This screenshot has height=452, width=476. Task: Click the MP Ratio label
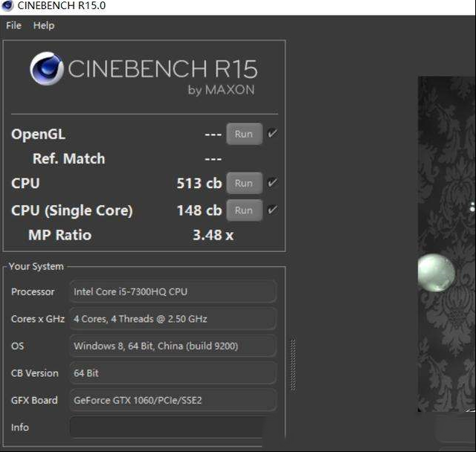[x=59, y=235]
